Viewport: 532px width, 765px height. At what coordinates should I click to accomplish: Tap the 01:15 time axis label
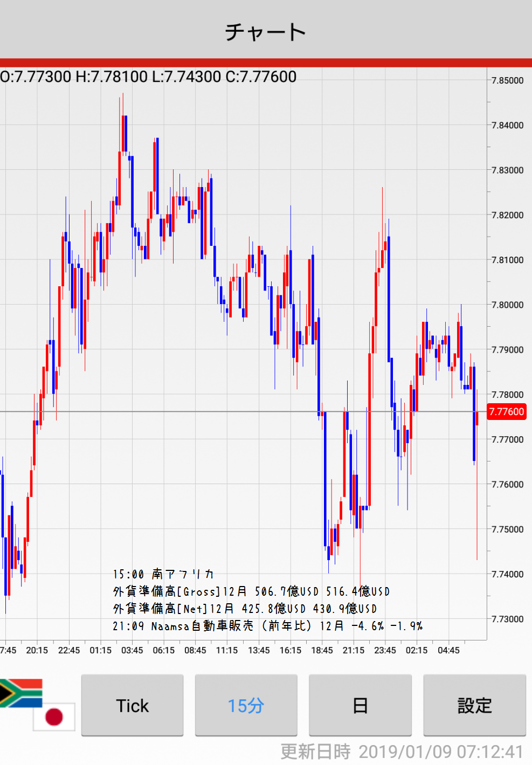[100, 650]
